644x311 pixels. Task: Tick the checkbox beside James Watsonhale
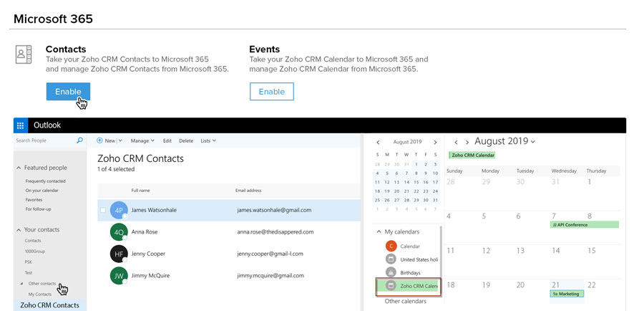coord(103,210)
